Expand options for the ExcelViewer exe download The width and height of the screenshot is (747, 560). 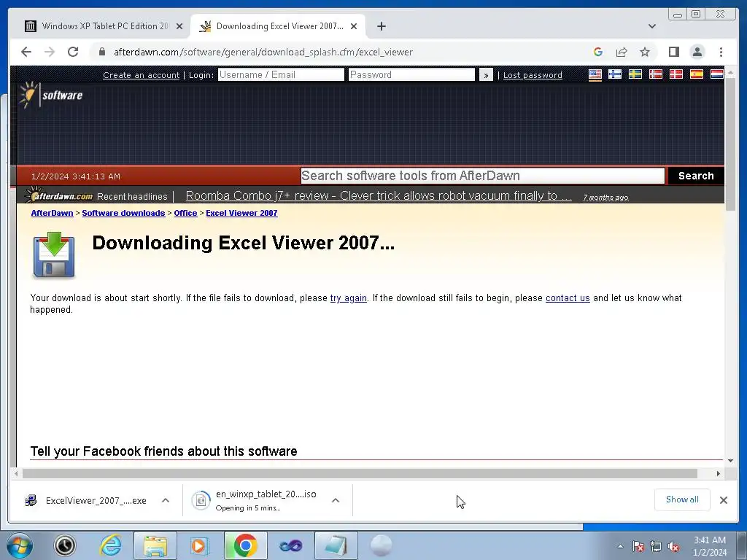coord(166,500)
